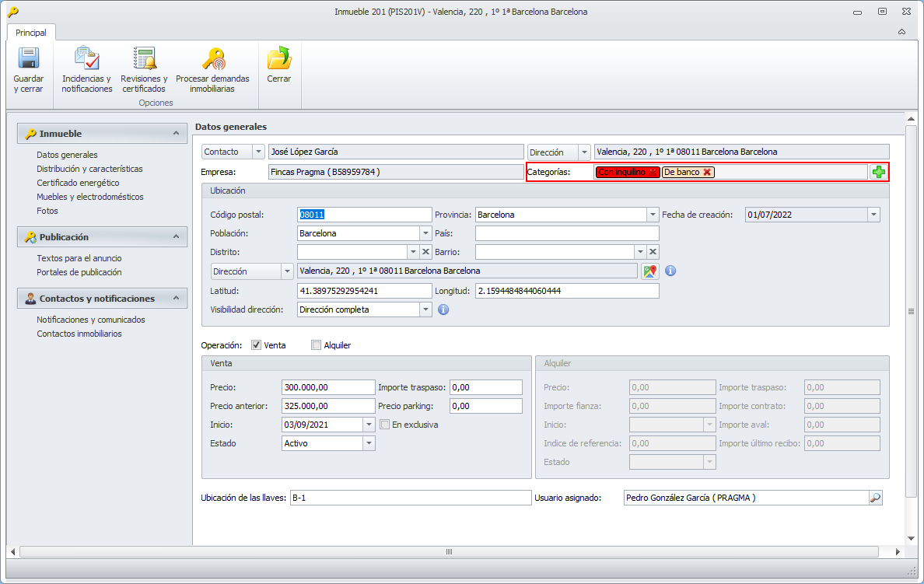Click Procesar demandas inmobiliarias icon
The image size is (924, 584).
(x=212, y=59)
